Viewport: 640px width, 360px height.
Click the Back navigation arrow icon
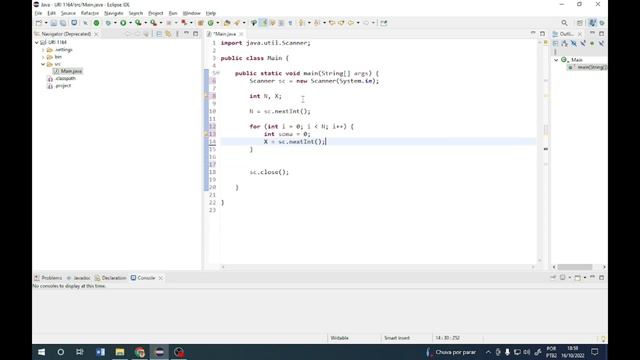coord(351,23)
